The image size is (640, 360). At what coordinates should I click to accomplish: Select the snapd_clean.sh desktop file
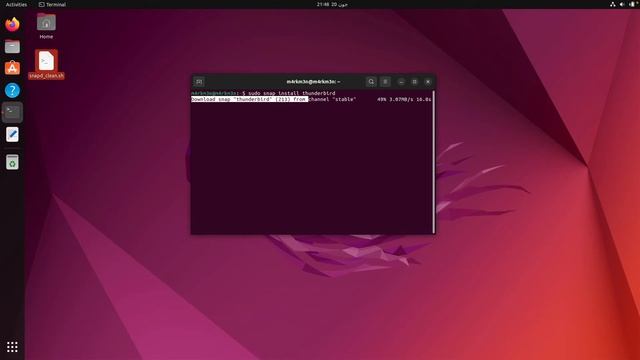click(46, 64)
